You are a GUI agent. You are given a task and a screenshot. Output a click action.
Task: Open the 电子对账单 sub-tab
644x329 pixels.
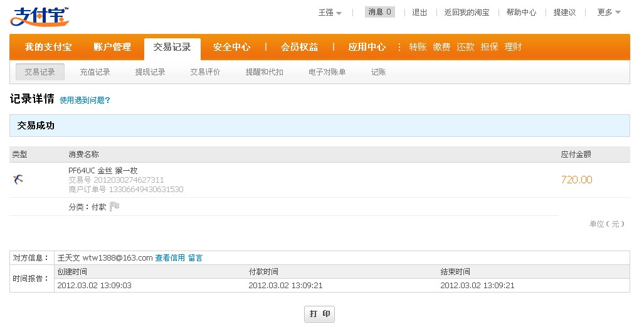coord(327,72)
